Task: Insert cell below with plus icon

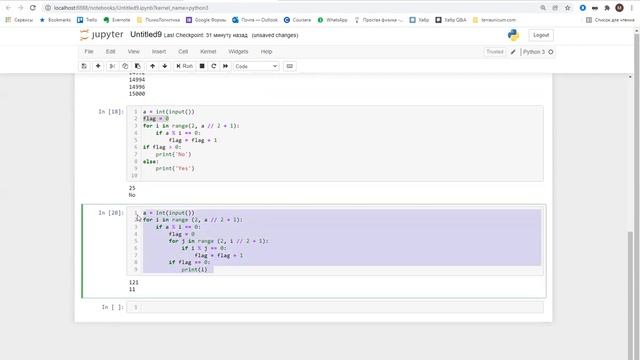Action: 98,66
